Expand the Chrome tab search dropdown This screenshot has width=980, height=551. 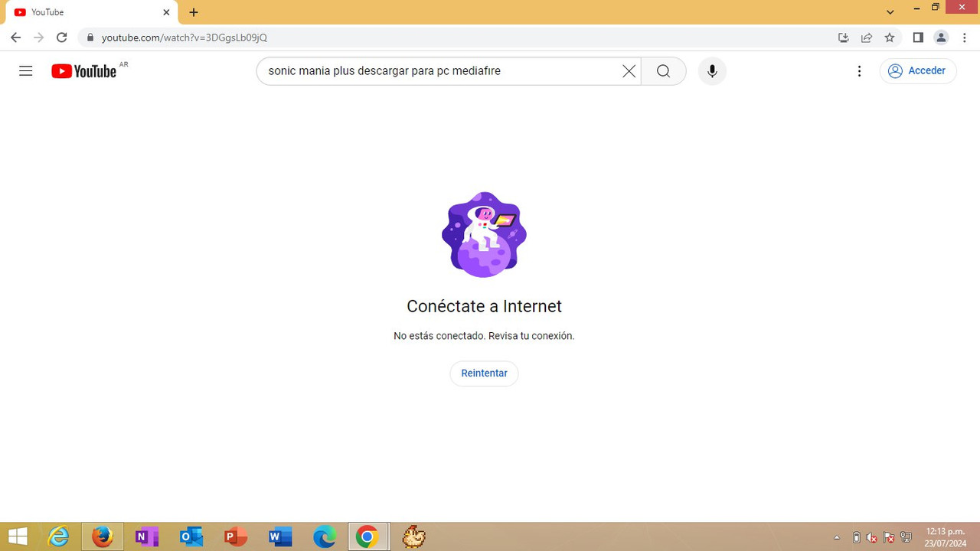tap(890, 12)
